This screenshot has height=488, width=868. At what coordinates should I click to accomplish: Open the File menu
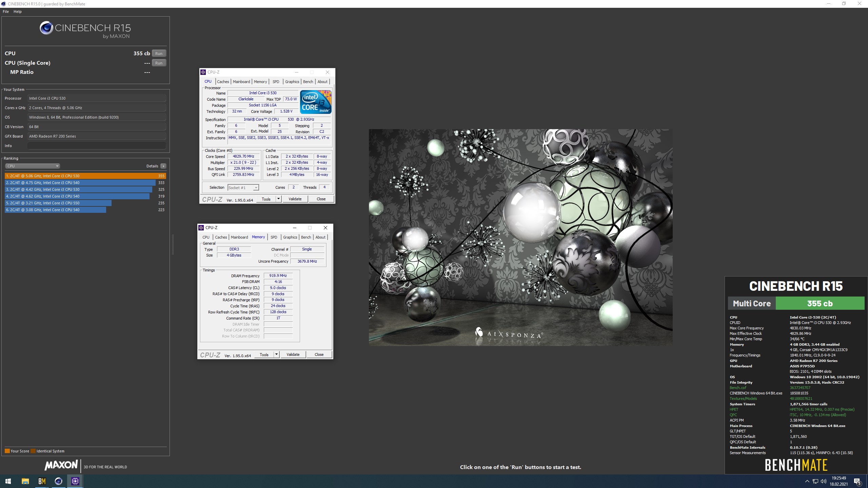pos(6,12)
